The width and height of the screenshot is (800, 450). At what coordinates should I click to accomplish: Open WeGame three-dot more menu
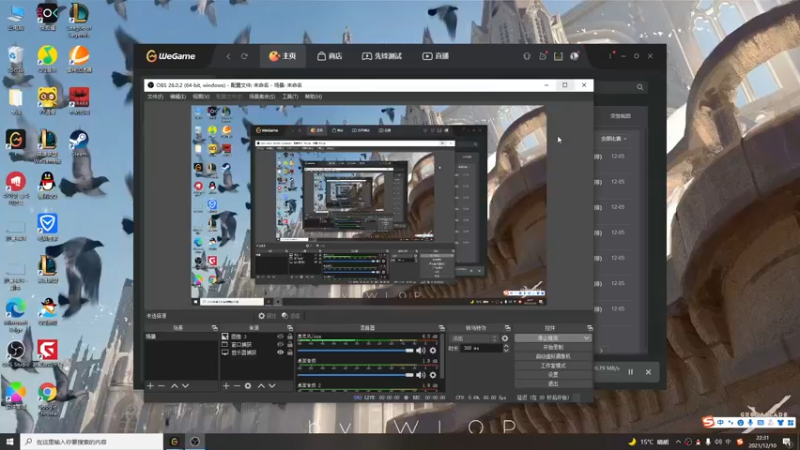tap(610, 56)
